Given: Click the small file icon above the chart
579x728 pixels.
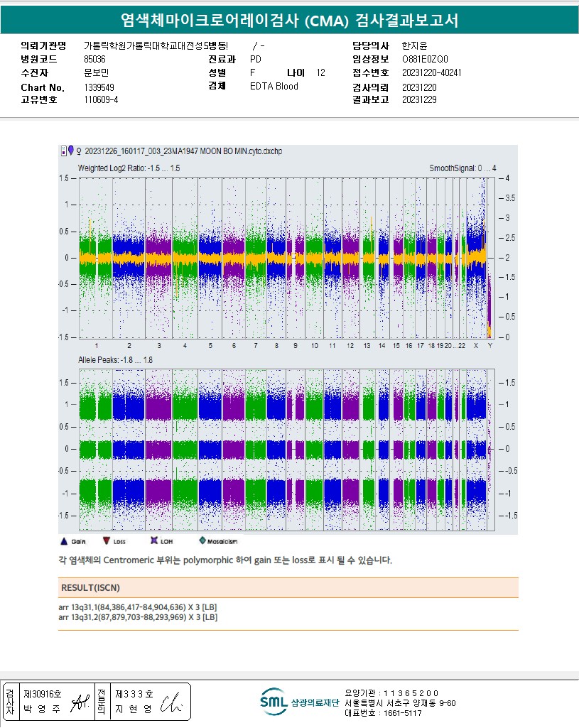Looking at the screenshot, I should [63, 150].
